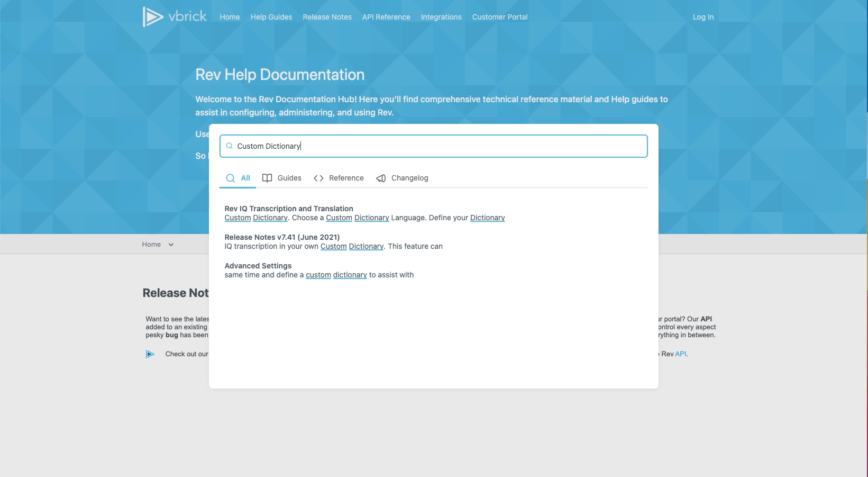The height and width of the screenshot is (477, 868).
Task: Expand the Home breadcrumb chevron
Action: point(170,244)
